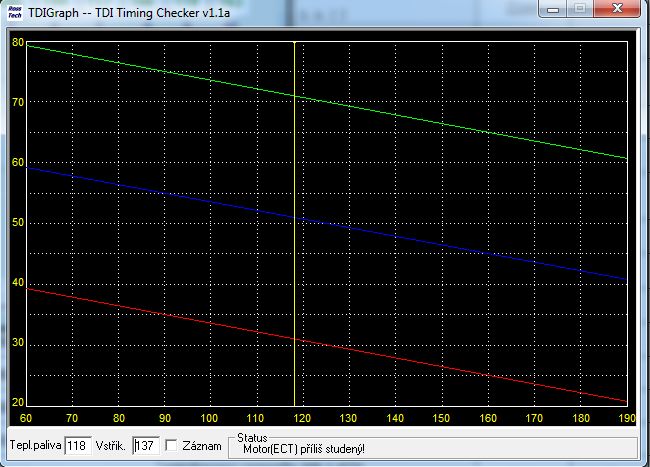
Task: Click the green upper limit line
Action: tap(400, 113)
